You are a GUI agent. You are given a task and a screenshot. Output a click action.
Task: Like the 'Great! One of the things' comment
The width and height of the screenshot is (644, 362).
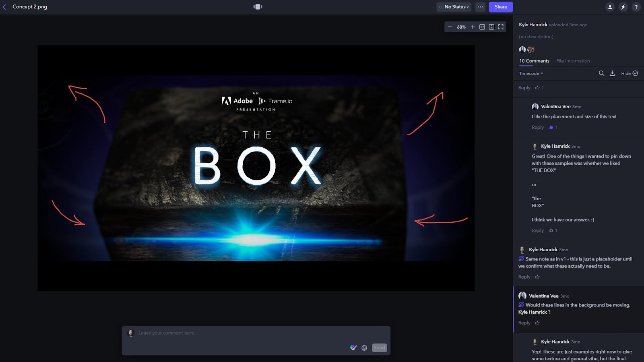pos(551,230)
